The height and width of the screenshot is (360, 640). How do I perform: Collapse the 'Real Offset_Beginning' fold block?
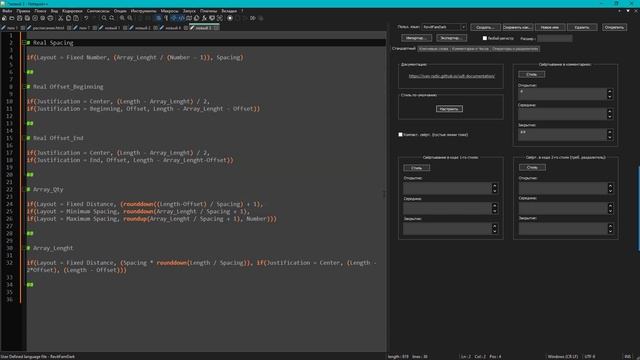coord(24,87)
